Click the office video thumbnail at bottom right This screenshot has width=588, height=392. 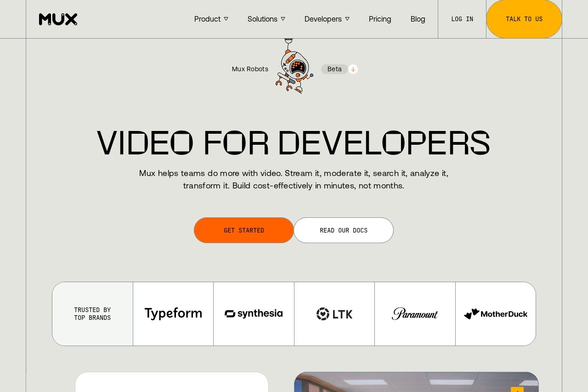[416, 382]
